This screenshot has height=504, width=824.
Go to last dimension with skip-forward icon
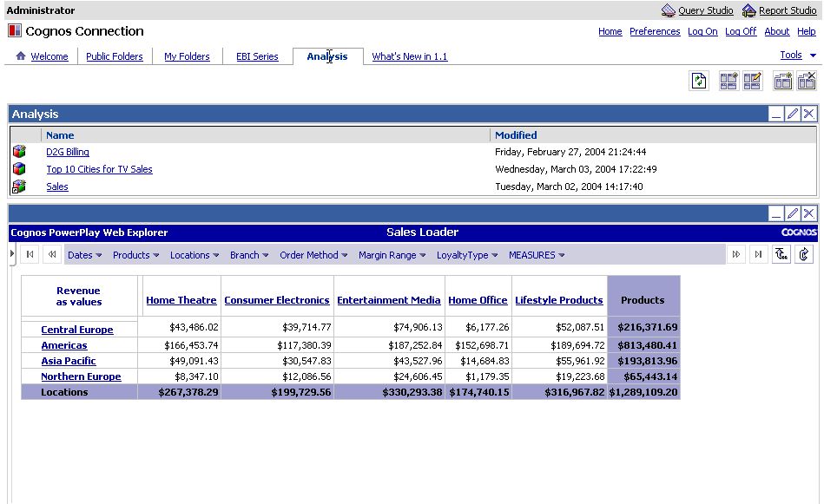pyautogui.click(x=758, y=255)
